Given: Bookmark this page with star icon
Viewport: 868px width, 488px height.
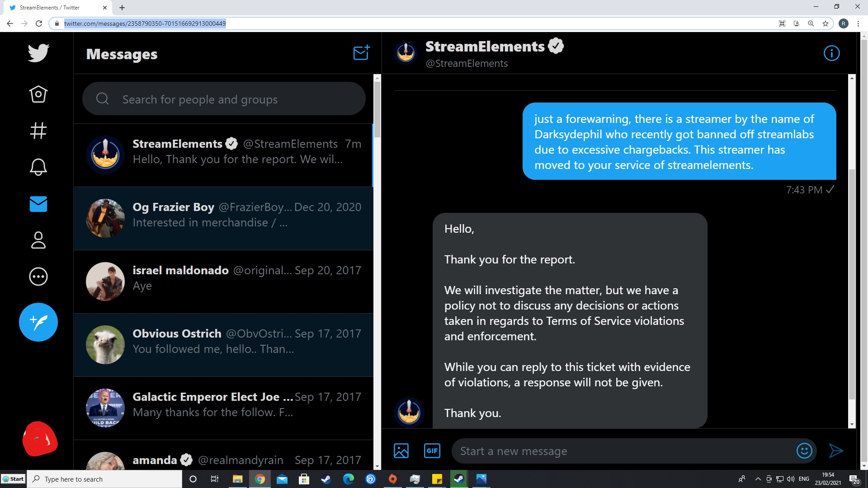Looking at the screenshot, I should [x=826, y=23].
